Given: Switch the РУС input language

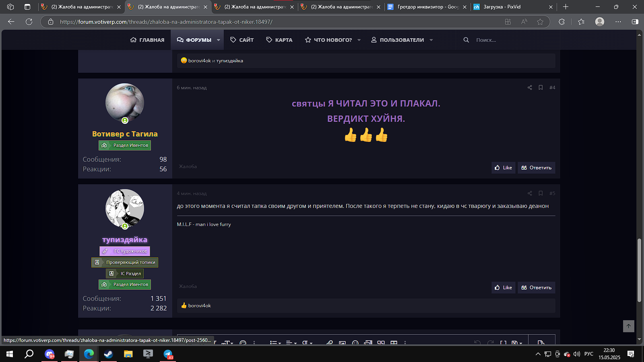Looking at the screenshot, I should coord(589,354).
